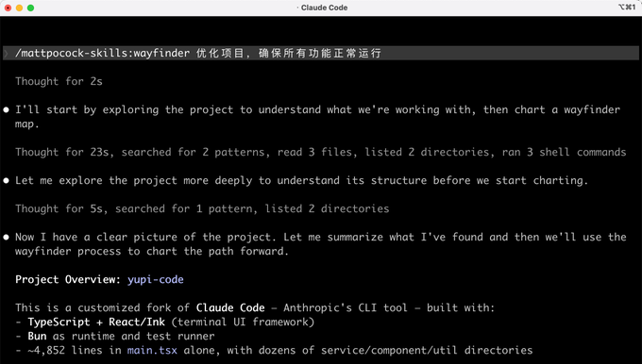Open the yupi-code link
Viewport: 642px width, 364px height.
156,280
